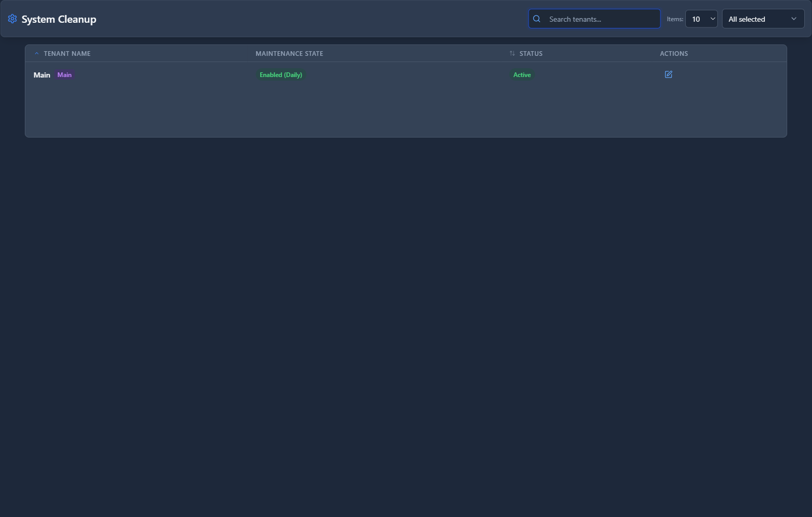This screenshot has height=517, width=812.
Task: Click the sort arrows icon beside Status
Action: click(512, 54)
